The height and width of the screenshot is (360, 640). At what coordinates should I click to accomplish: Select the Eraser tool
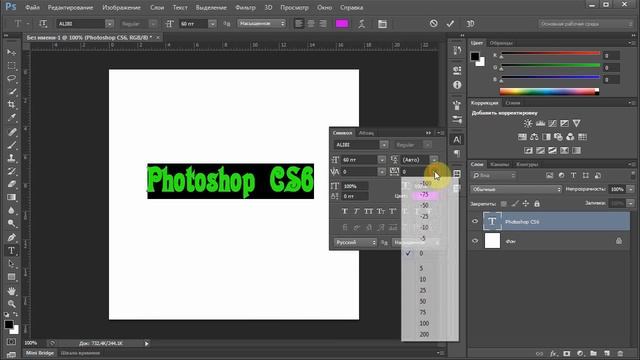11,184
